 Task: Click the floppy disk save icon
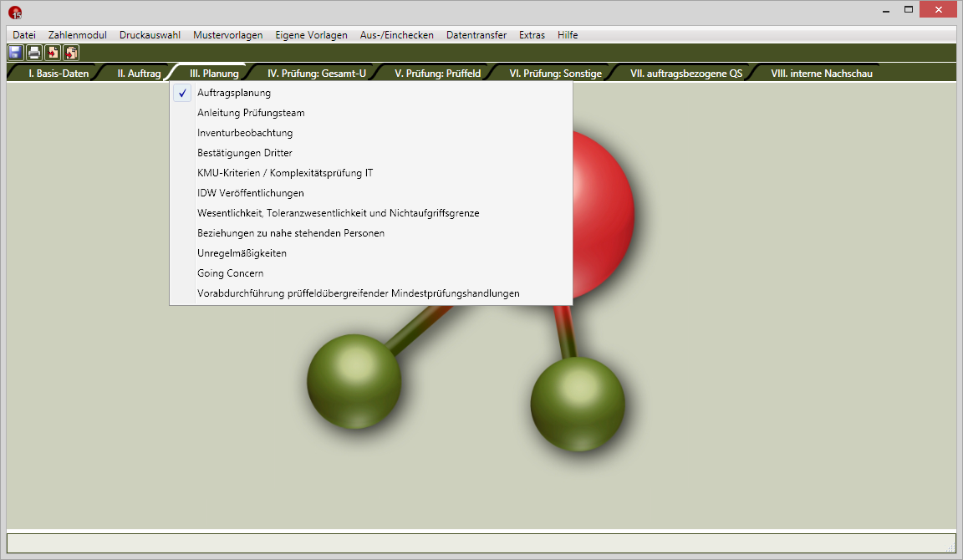[x=15, y=53]
